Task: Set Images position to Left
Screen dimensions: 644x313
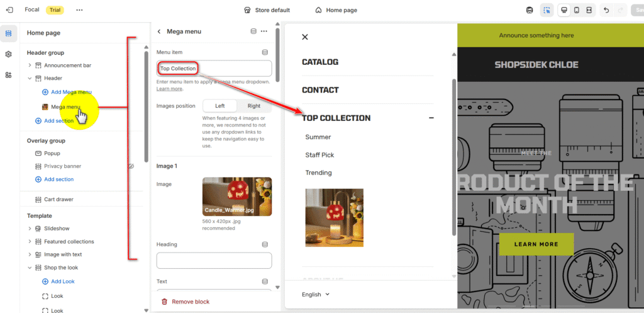Action: [219, 106]
